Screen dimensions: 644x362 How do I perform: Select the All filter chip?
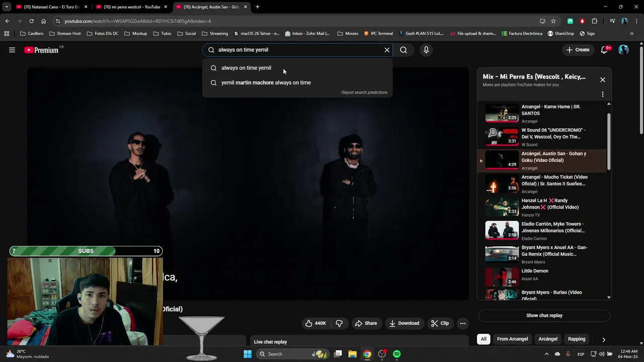click(484, 339)
